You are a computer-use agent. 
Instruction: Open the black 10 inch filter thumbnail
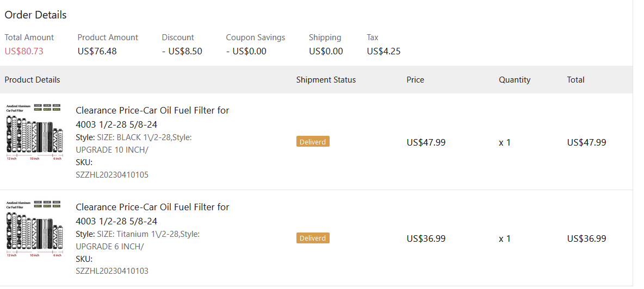pyautogui.click(x=34, y=132)
